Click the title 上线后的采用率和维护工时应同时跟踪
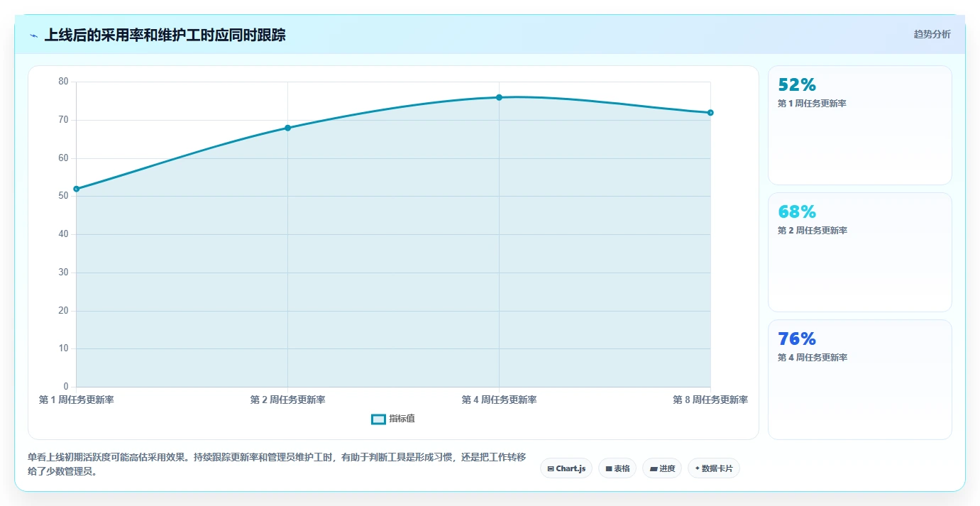The width and height of the screenshot is (980, 506). coord(165,35)
